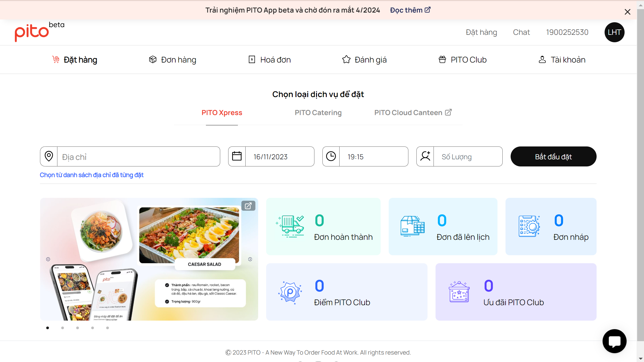Open the live chat bubble widget
This screenshot has height=362, width=644.
[614, 341]
